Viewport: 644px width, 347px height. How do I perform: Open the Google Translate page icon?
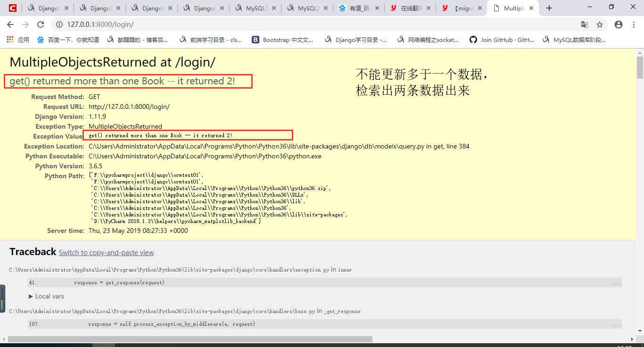(585, 25)
